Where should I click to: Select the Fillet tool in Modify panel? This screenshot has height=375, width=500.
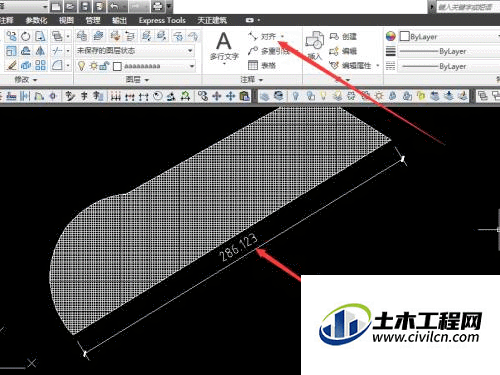point(57,65)
